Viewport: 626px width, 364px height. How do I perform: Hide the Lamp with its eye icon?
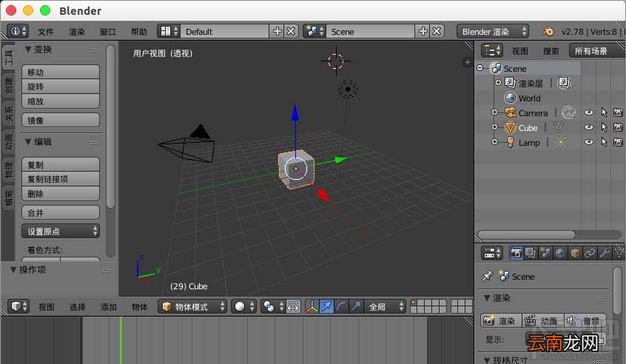pyautogui.click(x=588, y=142)
